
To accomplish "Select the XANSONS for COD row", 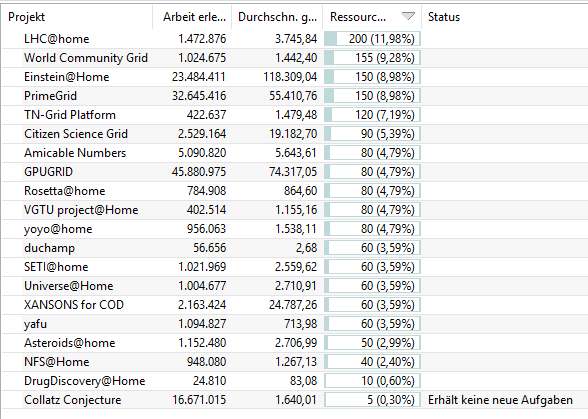I will coord(295,305).
